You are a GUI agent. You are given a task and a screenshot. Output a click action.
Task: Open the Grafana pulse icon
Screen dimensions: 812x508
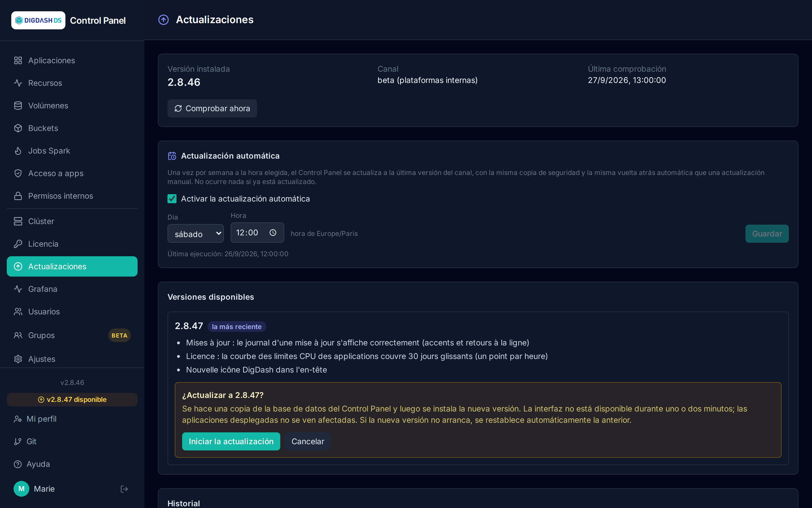coord(18,289)
